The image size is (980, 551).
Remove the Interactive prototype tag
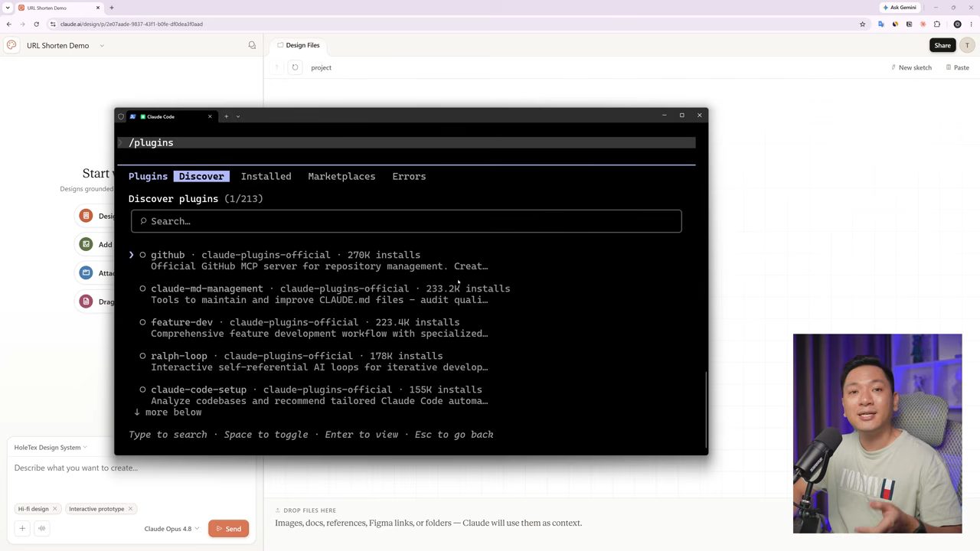tap(130, 509)
